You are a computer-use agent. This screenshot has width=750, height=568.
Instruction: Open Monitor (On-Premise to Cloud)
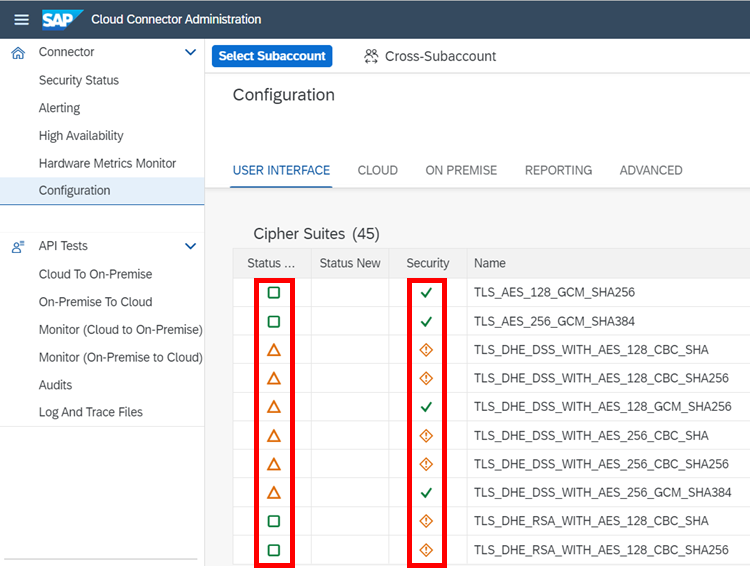(x=121, y=357)
